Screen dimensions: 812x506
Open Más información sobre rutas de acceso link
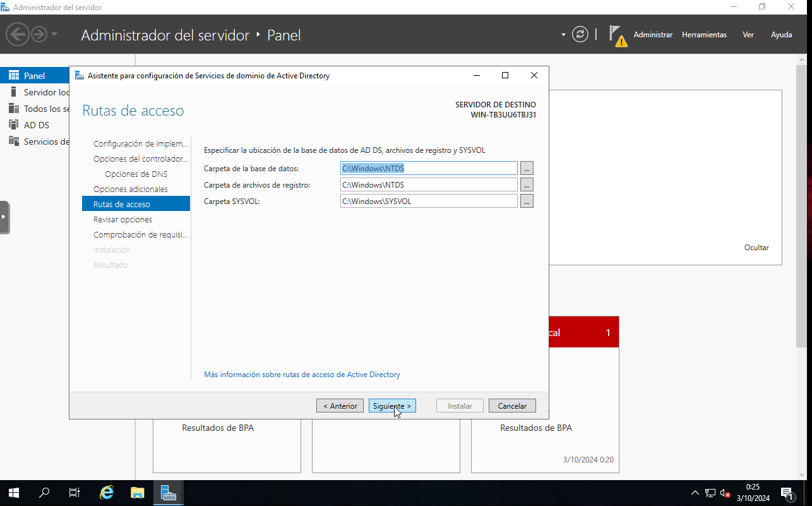point(302,375)
